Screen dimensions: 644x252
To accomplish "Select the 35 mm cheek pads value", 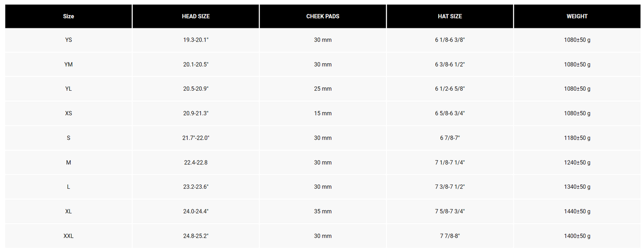I will point(323,212).
